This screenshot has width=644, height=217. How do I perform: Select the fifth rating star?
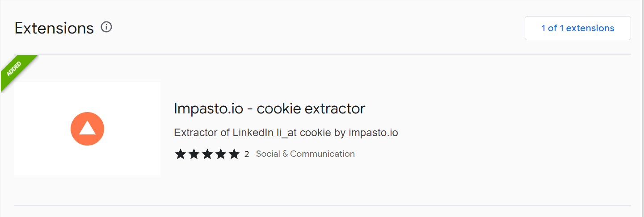pyautogui.click(x=234, y=154)
